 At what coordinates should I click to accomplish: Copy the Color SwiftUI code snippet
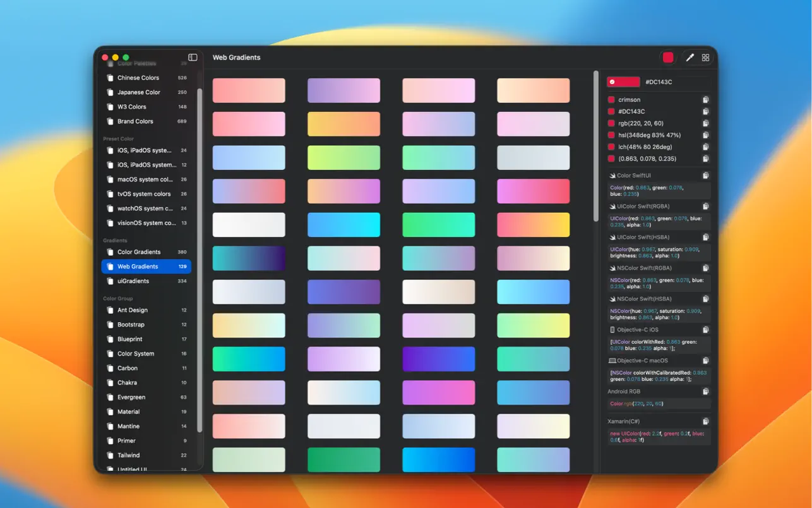[706, 175]
